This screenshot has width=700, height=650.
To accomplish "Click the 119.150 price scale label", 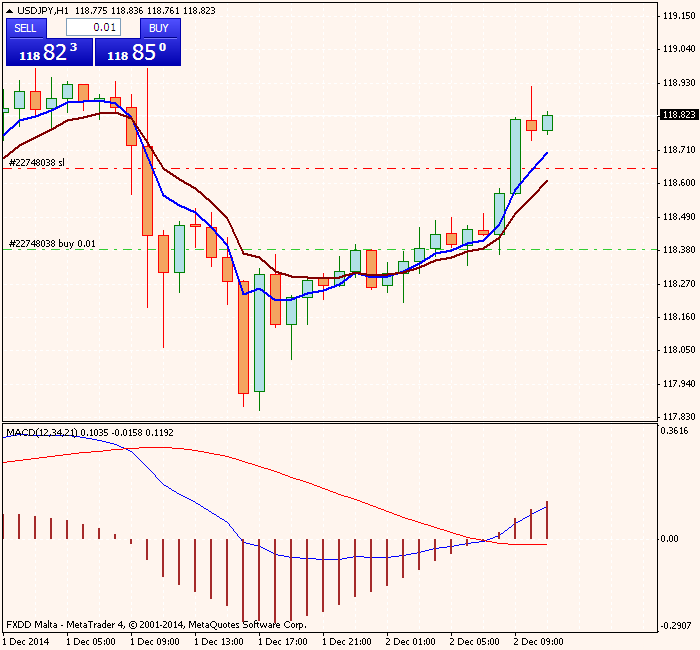I will pyautogui.click(x=678, y=15).
